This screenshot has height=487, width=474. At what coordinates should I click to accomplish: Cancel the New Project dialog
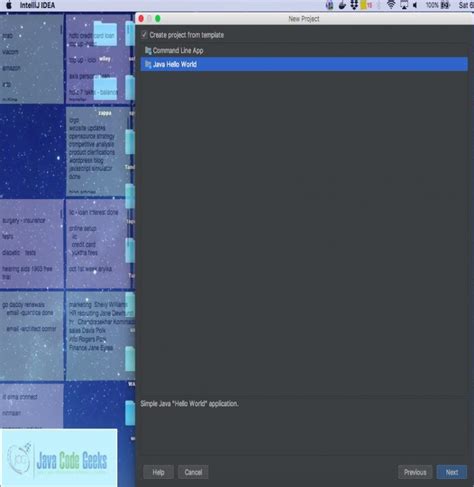pyautogui.click(x=193, y=472)
